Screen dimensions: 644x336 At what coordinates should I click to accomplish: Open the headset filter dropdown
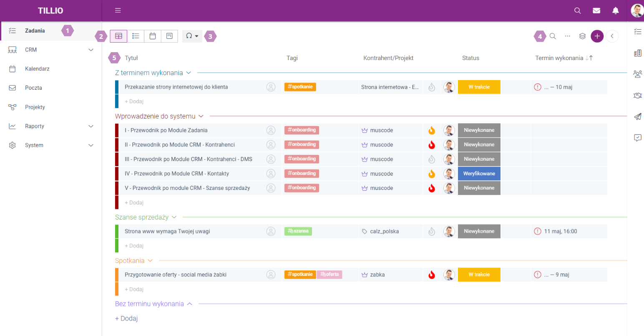click(x=192, y=36)
